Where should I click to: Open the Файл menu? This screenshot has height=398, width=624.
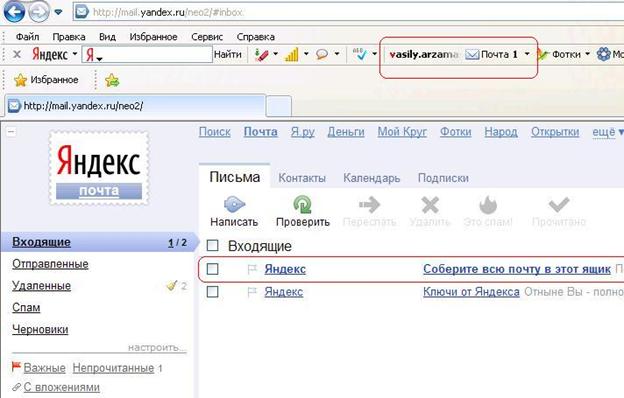27,37
